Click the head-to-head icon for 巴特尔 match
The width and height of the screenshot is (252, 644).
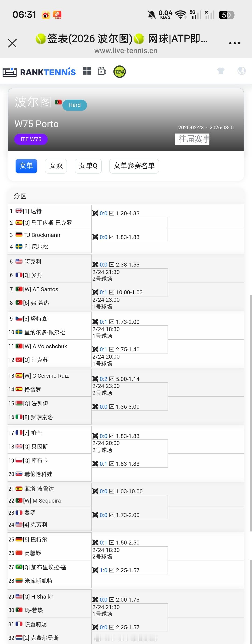(x=96, y=542)
